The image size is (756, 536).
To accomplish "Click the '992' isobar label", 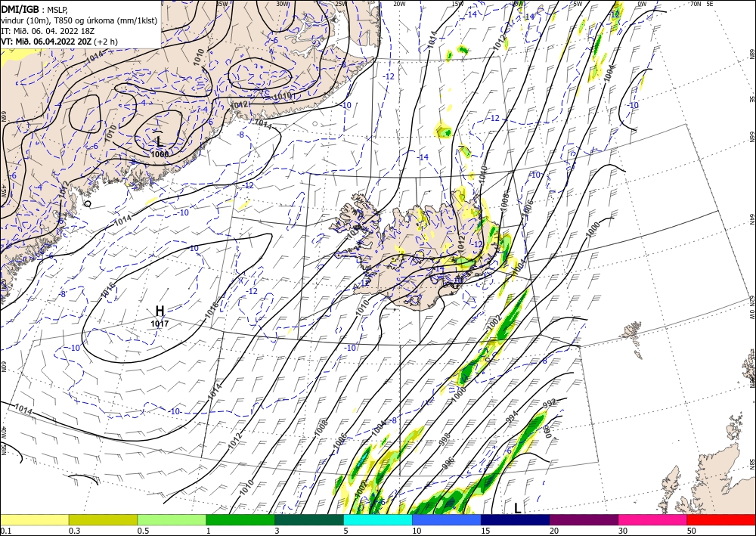I will (x=549, y=402).
